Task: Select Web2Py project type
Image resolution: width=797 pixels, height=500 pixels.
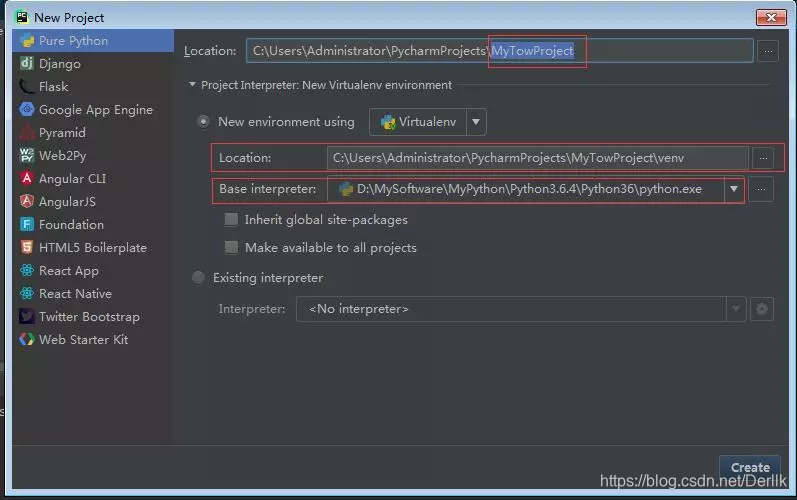Action: [x=93, y=155]
